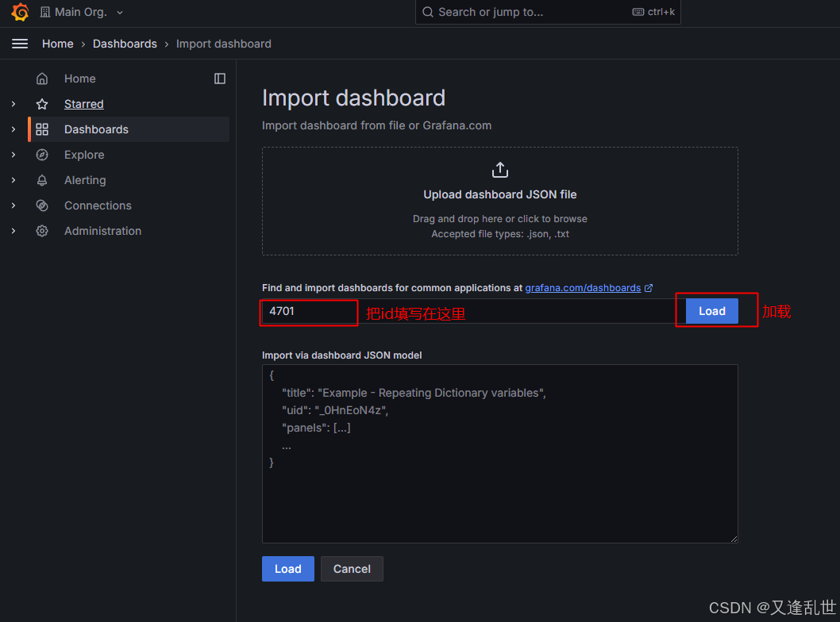Click the building icon beside Main Org.
This screenshot has width=840, height=622.
[x=45, y=12]
